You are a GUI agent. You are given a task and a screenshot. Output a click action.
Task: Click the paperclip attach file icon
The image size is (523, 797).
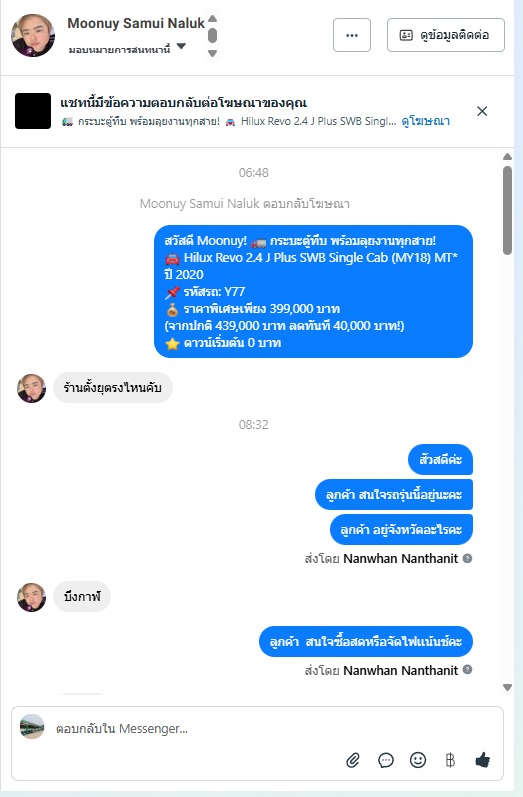pos(353,760)
